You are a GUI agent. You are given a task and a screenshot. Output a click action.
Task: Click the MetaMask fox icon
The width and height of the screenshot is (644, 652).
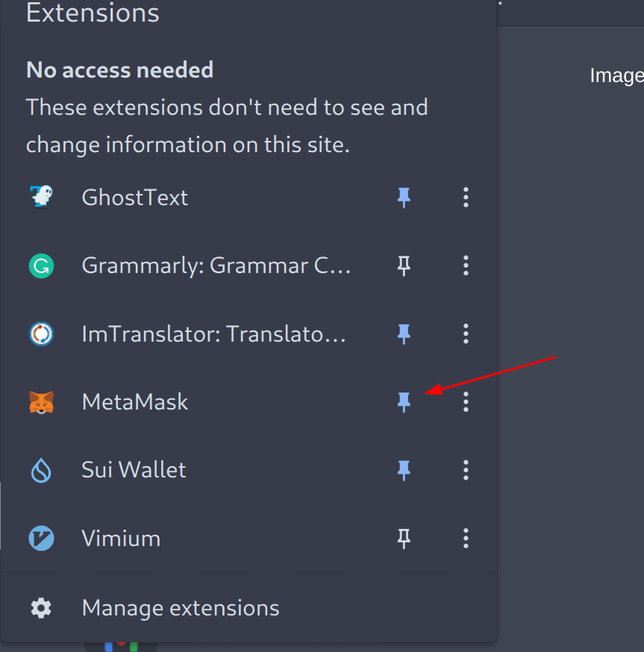(41, 402)
